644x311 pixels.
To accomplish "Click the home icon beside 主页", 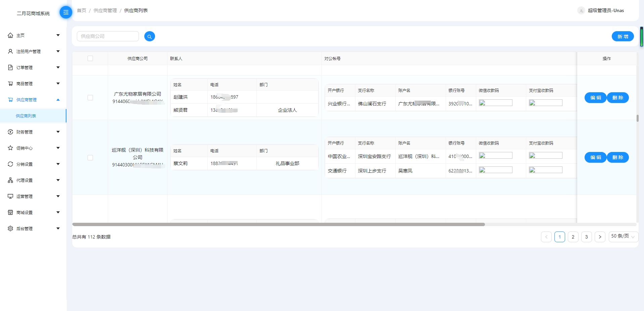I will [x=10, y=35].
